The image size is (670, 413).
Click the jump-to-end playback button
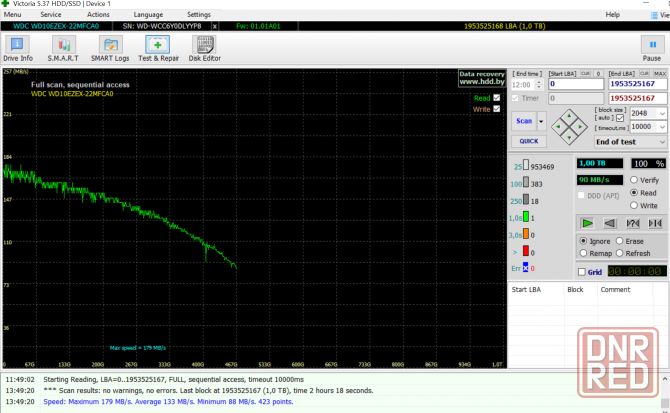(x=655, y=223)
